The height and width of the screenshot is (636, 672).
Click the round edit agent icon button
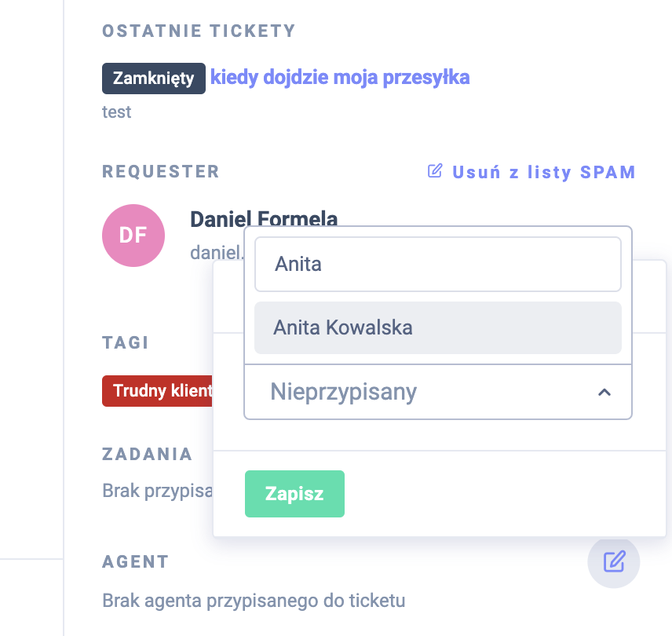pyautogui.click(x=614, y=561)
